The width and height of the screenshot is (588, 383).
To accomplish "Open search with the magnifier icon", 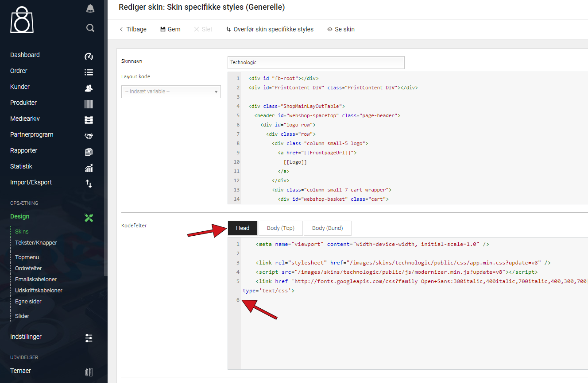I will pos(90,28).
